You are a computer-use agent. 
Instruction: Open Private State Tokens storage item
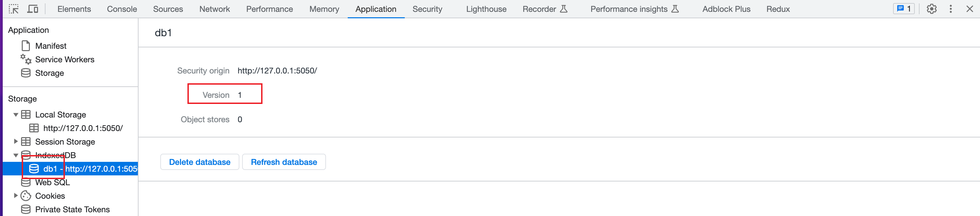tap(72, 210)
